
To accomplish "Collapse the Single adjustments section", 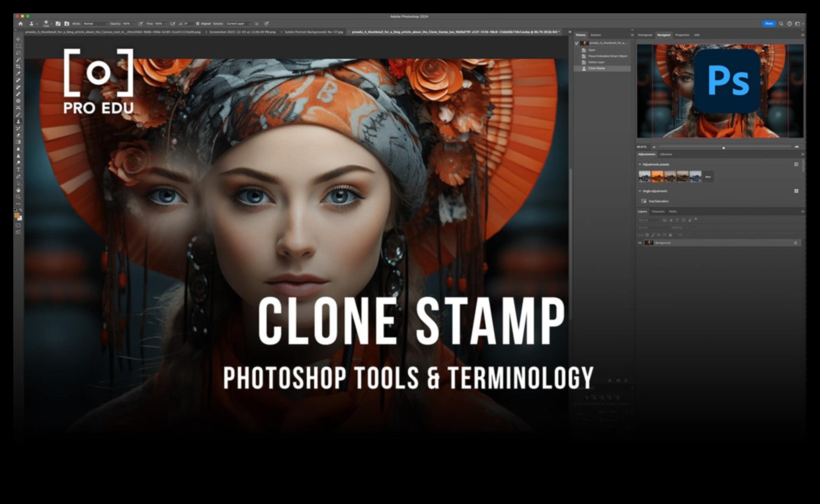I will pos(639,191).
